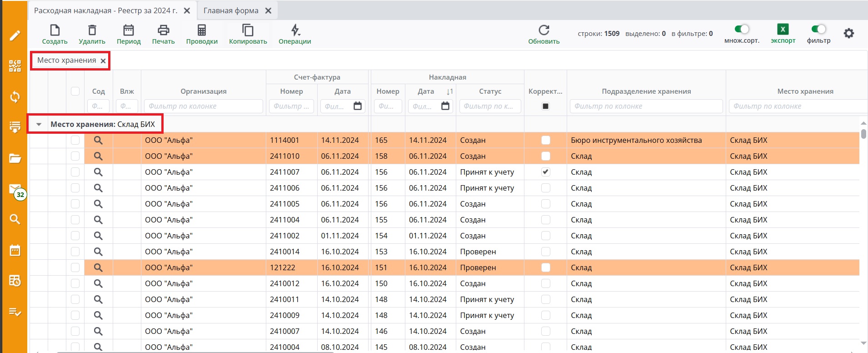Image resolution: width=868 pixels, height=353 pixels.
Task: Open the Период calendar tool
Action: pyautogui.click(x=129, y=30)
